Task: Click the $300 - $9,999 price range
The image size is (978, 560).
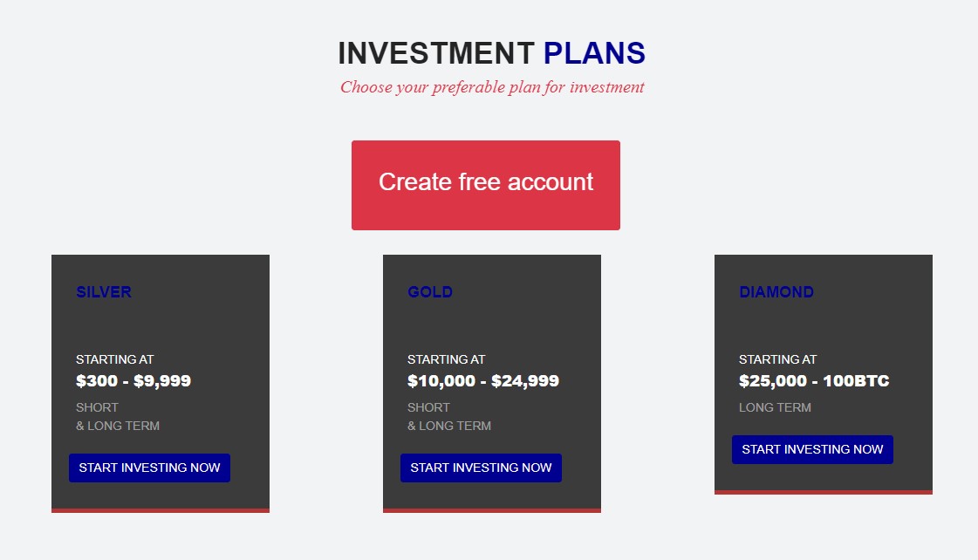Action: [x=133, y=381]
